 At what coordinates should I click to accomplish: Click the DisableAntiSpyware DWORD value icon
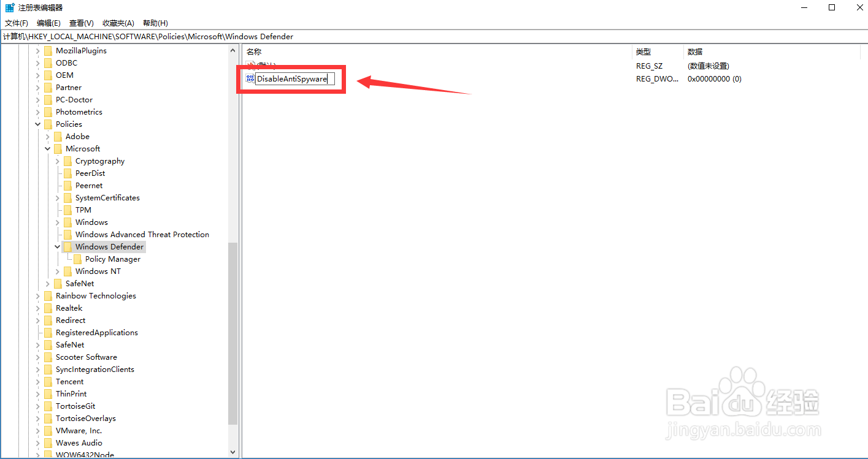(250, 78)
